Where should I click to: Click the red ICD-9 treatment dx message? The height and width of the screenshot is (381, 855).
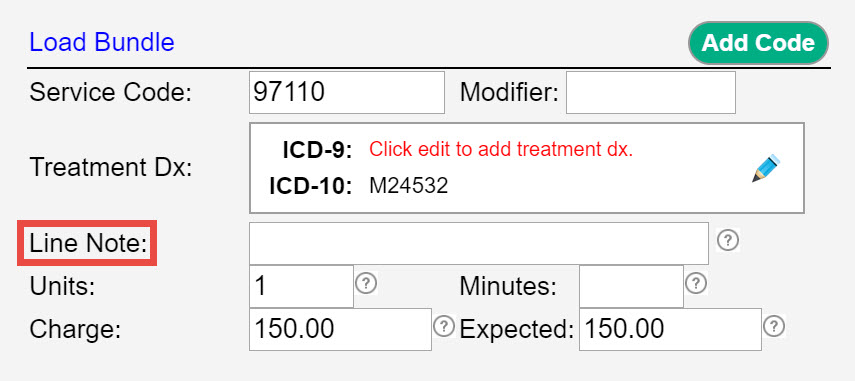[501, 149]
